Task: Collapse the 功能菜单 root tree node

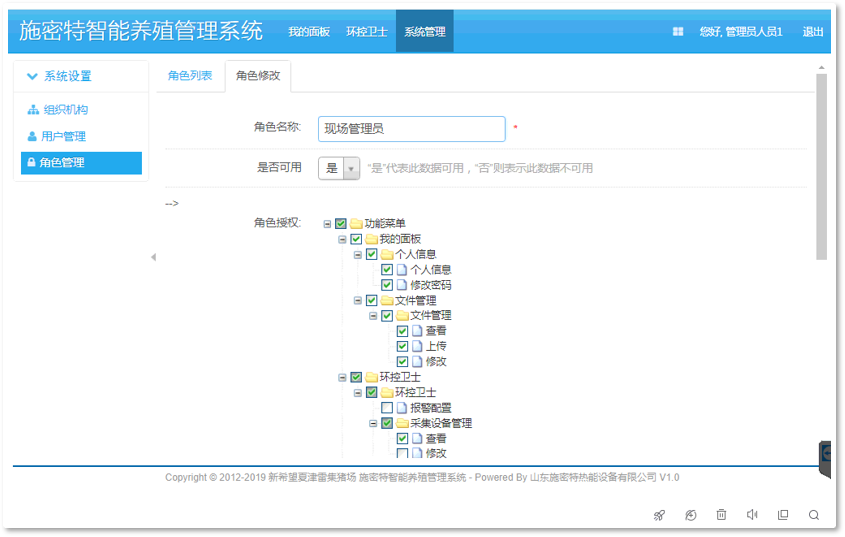Action: pos(327,224)
